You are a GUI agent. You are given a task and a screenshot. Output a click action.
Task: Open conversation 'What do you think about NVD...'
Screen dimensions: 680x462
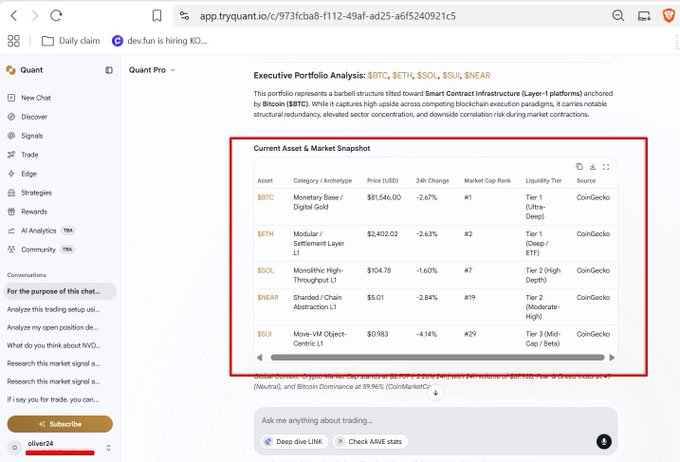pyautogui.click(x=54, y=345)
